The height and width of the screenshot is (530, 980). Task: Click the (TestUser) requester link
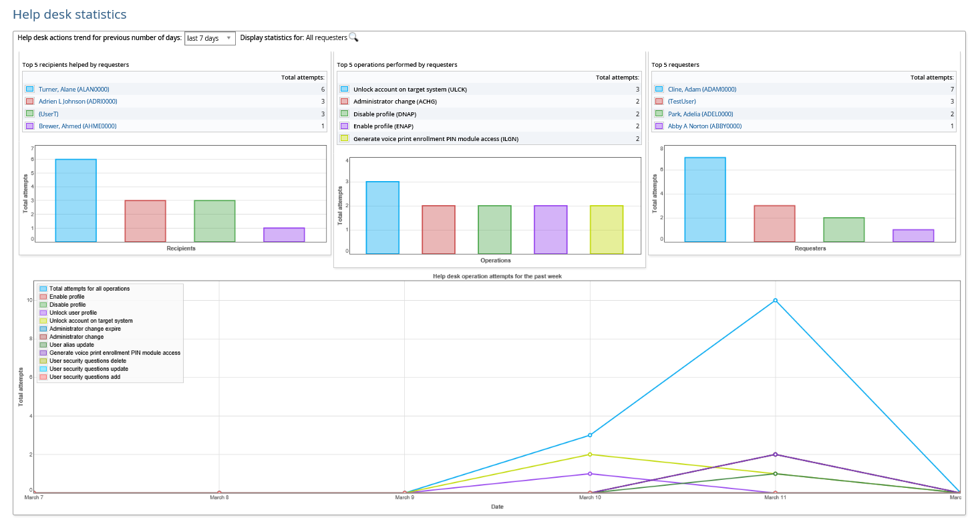(681, 102)
